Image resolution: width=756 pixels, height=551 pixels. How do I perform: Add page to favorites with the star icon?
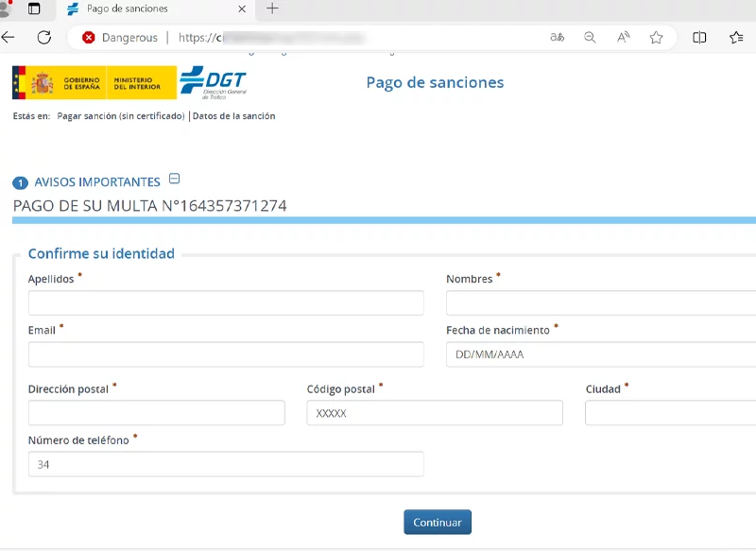[656, 38]
